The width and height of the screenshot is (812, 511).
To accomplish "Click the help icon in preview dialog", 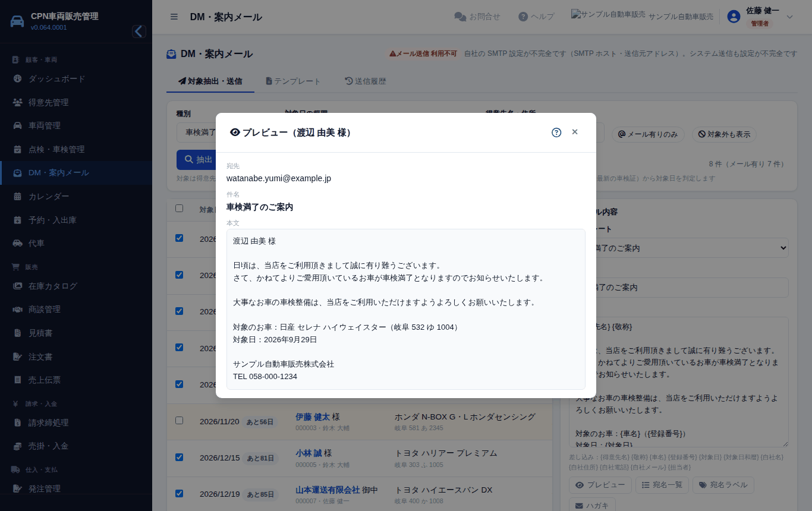I will (556, 133).
